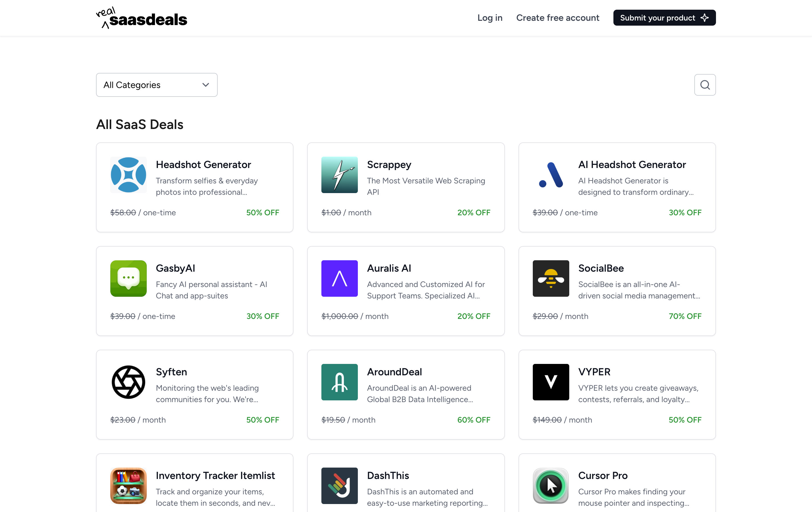
Task: Click $29.00 / month price
Action: pyautogui.click(x=560, y=316)
